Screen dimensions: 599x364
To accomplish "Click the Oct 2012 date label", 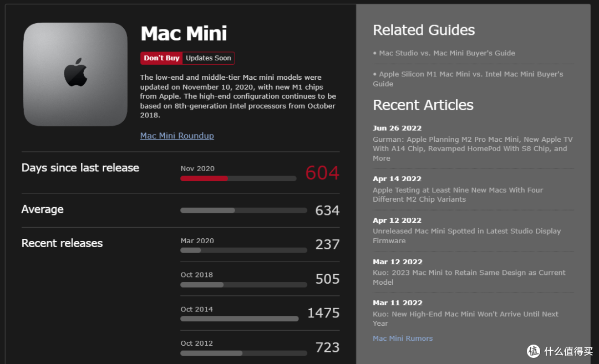I will (197, 344).
